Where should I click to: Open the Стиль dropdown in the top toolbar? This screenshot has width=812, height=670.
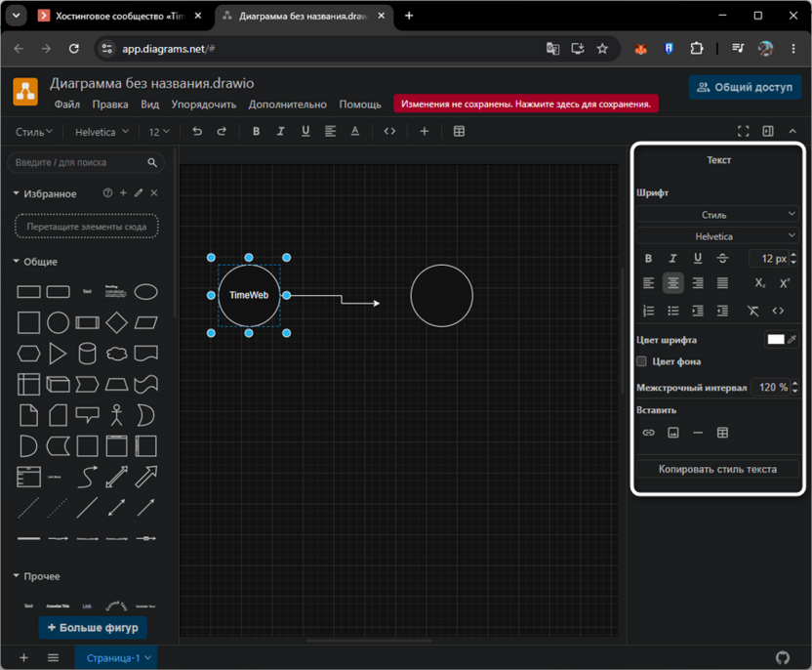(33, 132)
